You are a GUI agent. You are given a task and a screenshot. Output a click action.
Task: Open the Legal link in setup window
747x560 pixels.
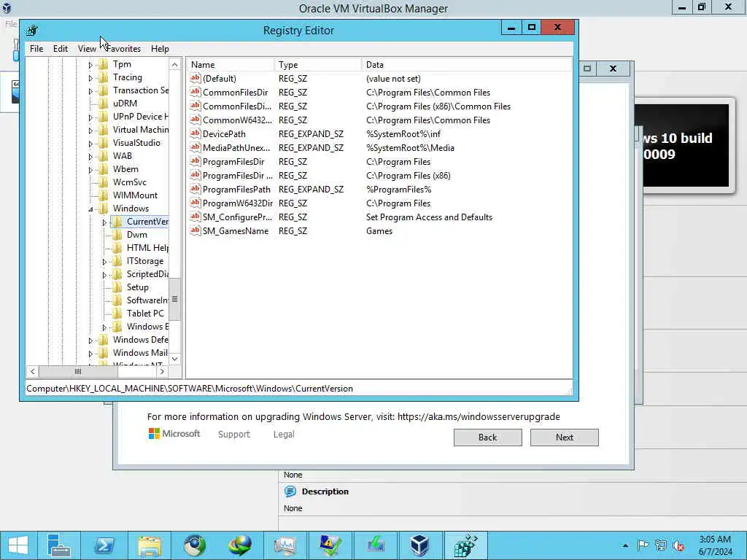[284, 435]
